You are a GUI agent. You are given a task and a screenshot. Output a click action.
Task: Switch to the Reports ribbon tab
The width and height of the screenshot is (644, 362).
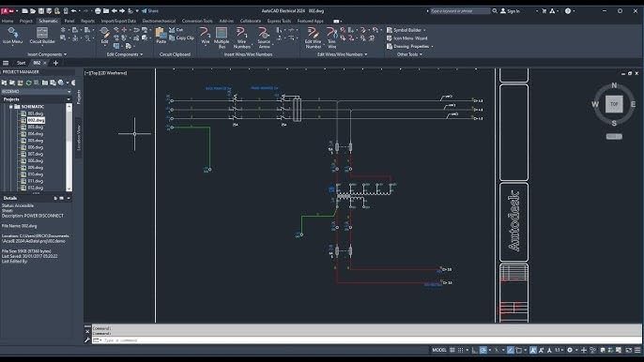pyautogui.click(x=87, y=21)
